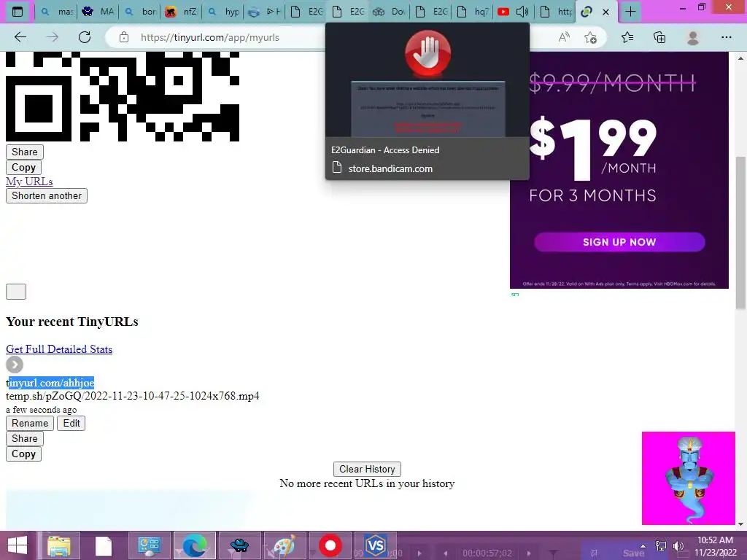Open the Edge Settings and more menu

pos(726,37)
